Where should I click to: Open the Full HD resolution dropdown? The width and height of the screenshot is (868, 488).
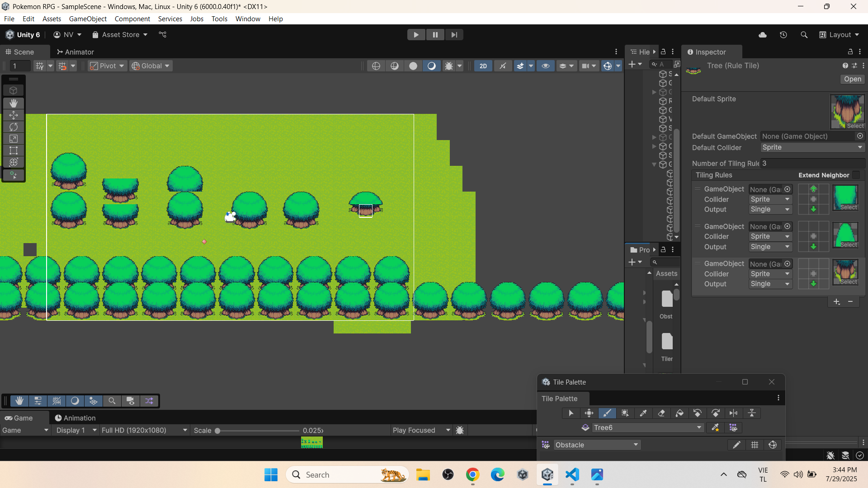pos(144,430)
